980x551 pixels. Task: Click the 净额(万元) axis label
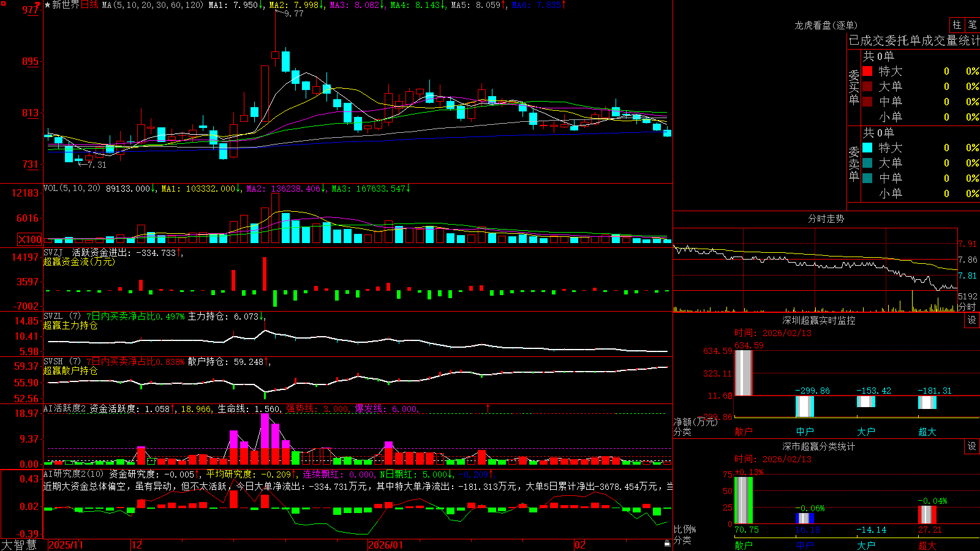pos(696,422)
